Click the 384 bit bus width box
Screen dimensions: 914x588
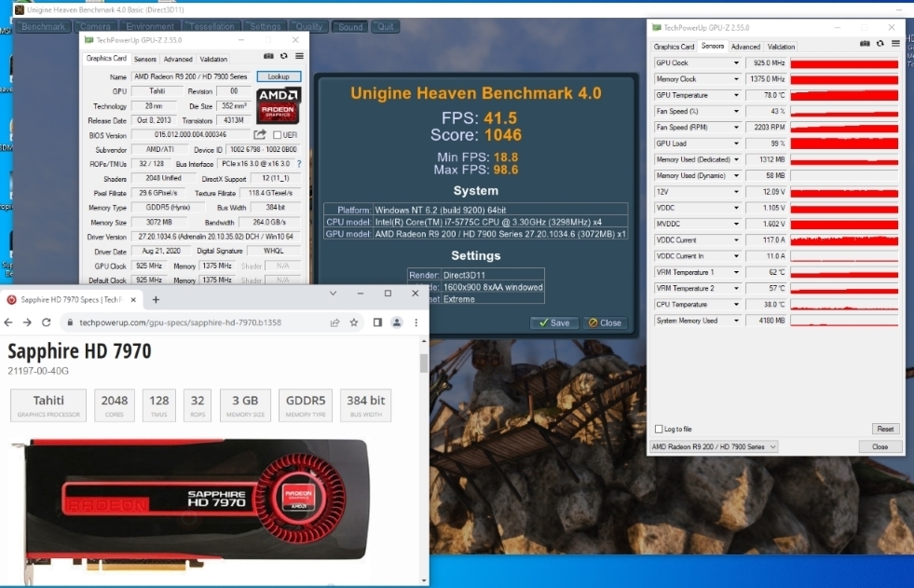pyautogui.click(x=365, y=405)
